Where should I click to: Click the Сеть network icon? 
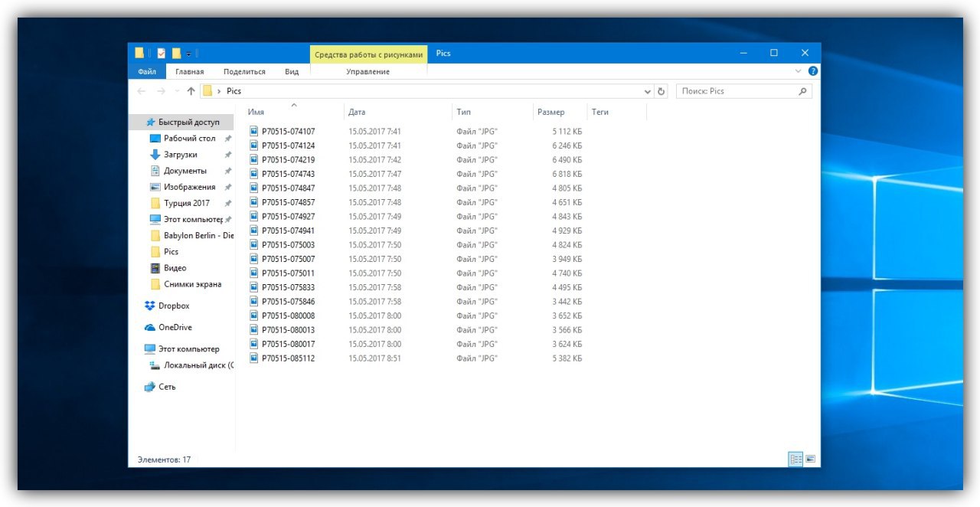[x=150, y=387]
